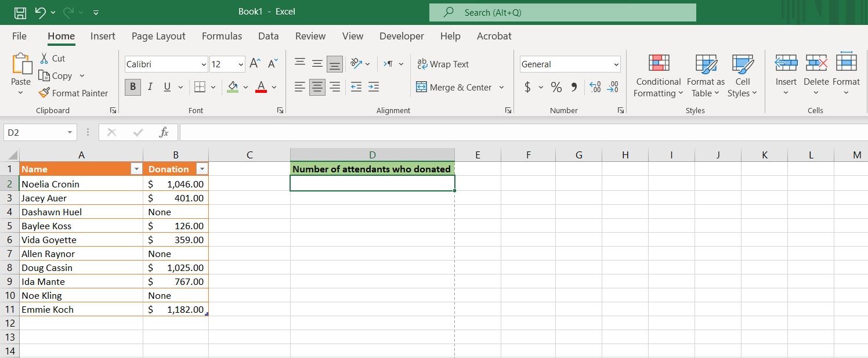
Task: Click the Accounting dollar sign format
Action: tap(527, 87)
